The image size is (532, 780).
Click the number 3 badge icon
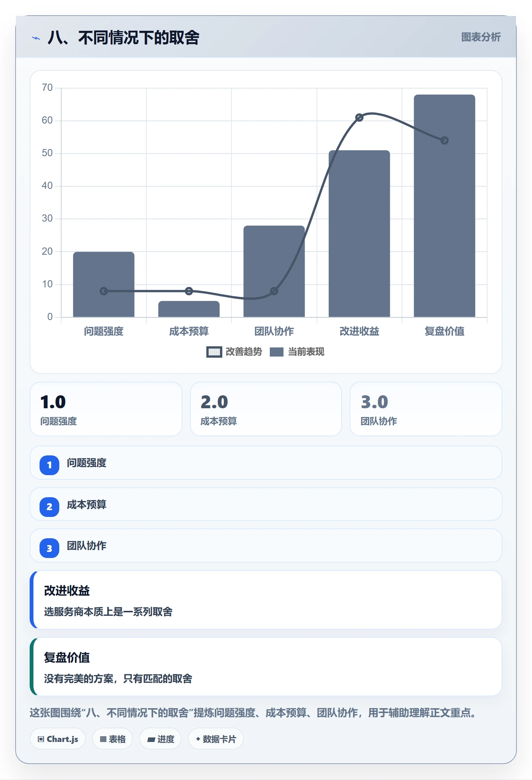(49, 548)
